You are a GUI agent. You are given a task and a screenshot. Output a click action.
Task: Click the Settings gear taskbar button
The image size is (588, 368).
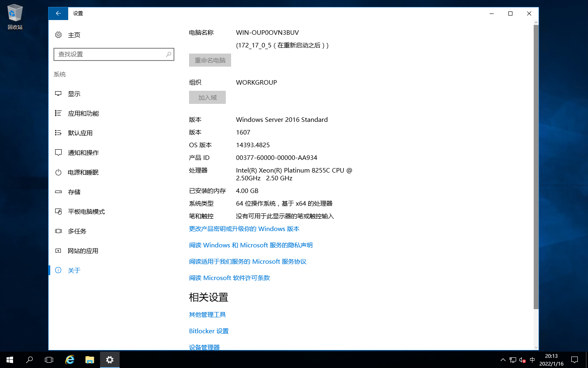(x=110, y=360)
